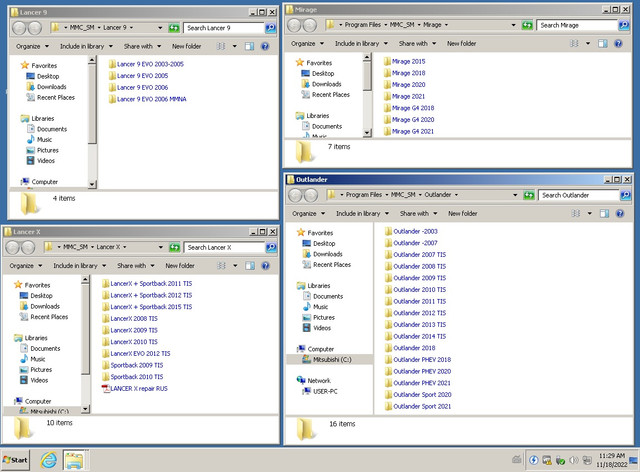This screenshot has height=472, width=640.
Task: Click in Search Lancer X field
Action: [x=224, y=247]
